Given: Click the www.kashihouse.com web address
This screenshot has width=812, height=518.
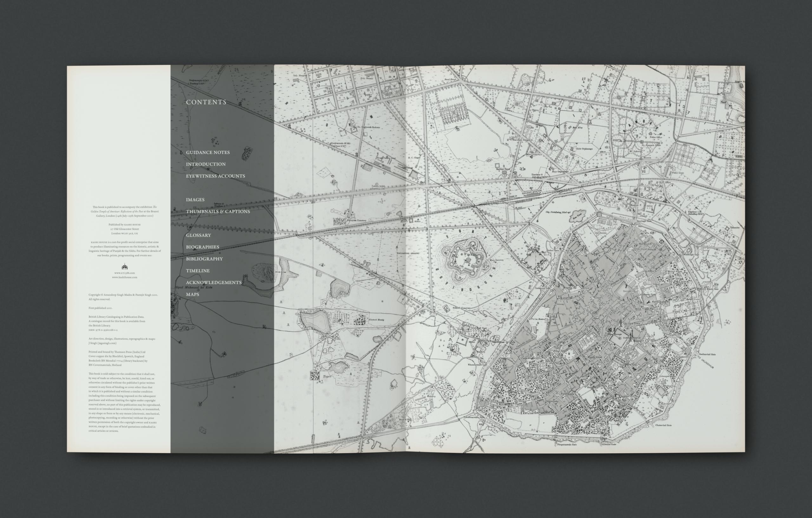Looking at the screenshot, I should click(x=124, y=277).
